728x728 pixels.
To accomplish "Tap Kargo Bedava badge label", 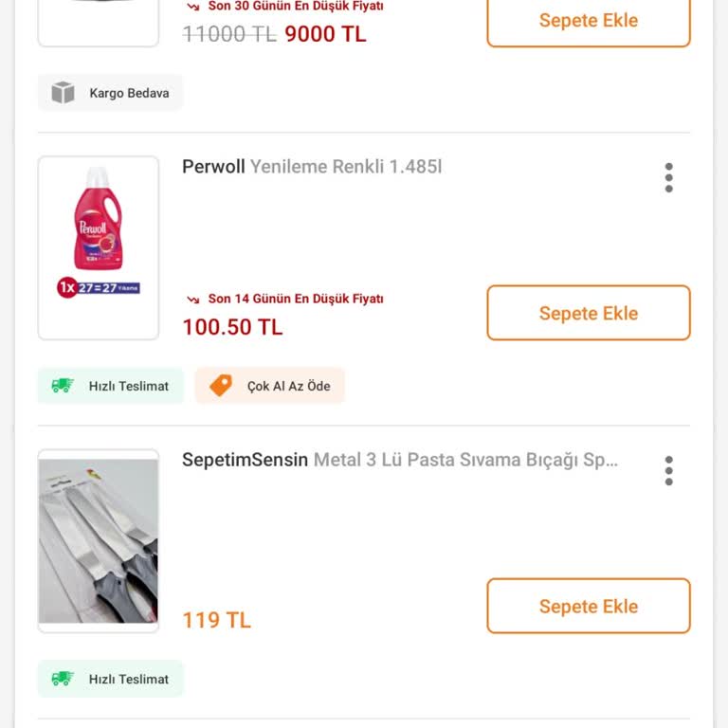I will [x=129, y=93].
